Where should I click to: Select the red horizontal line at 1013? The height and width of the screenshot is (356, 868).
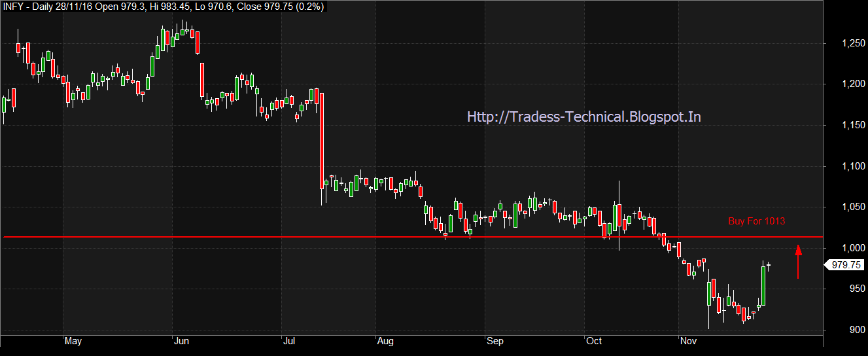(412, 237)
